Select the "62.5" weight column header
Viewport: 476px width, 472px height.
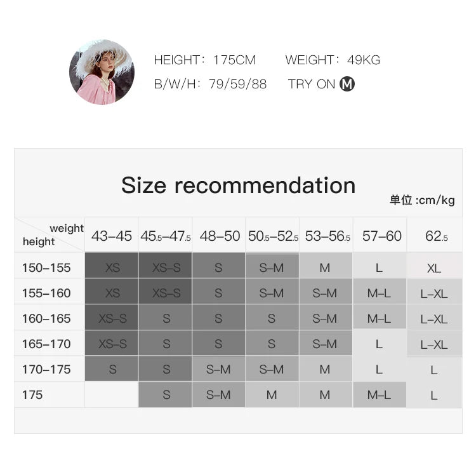click(436, 236)
